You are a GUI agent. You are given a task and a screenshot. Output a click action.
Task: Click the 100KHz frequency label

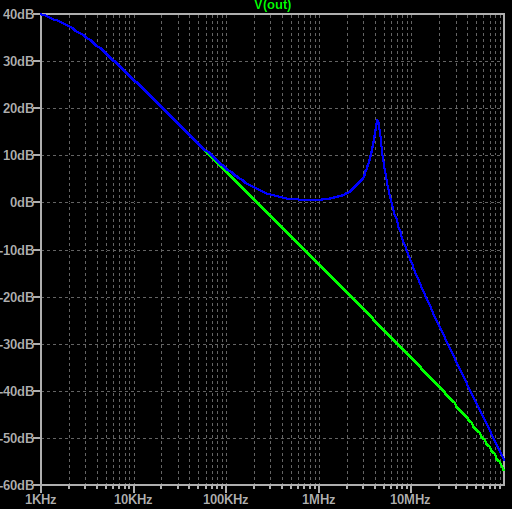pyautogui.click(x=226, y=499)
